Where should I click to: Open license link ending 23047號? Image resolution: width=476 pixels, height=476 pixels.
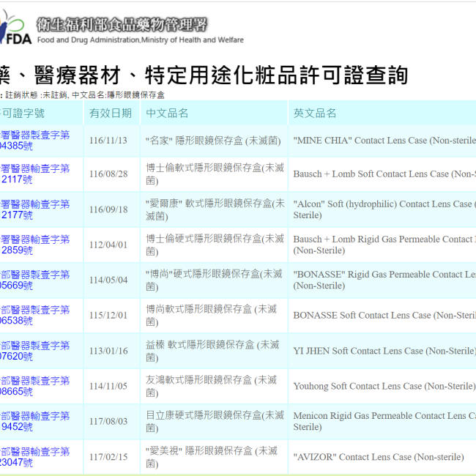pos(34,456)
